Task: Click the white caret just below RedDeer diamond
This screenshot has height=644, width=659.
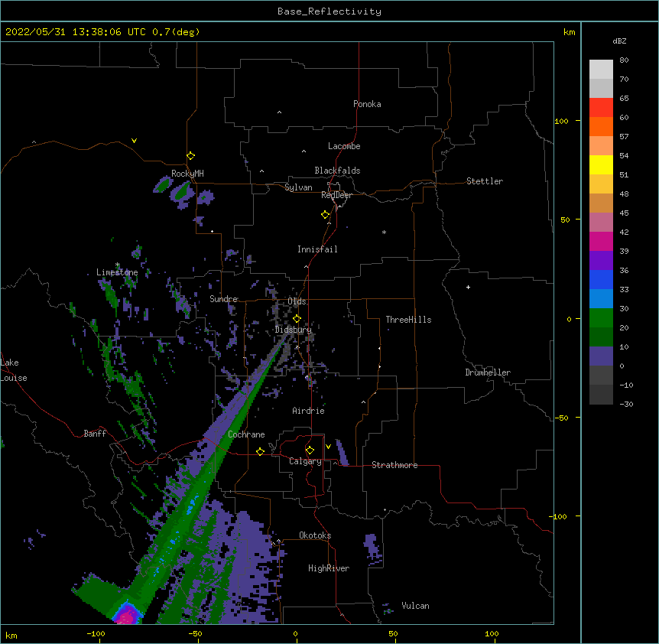Action: (329, 223)
